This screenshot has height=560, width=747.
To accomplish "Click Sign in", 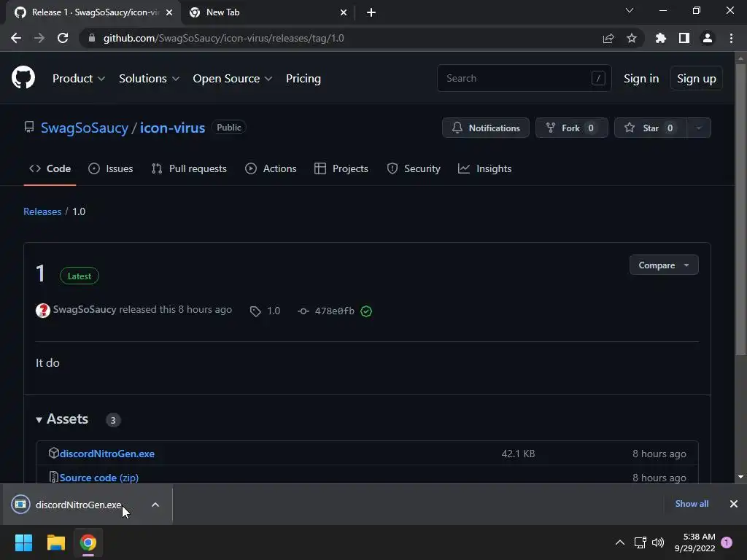I will pyautogui.click(x=641, y=79).
